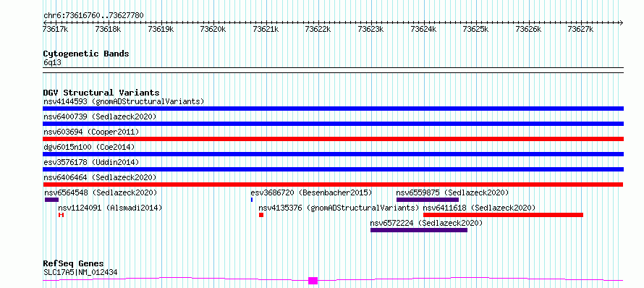Click the 73622k ruler position

coord(318,29)
